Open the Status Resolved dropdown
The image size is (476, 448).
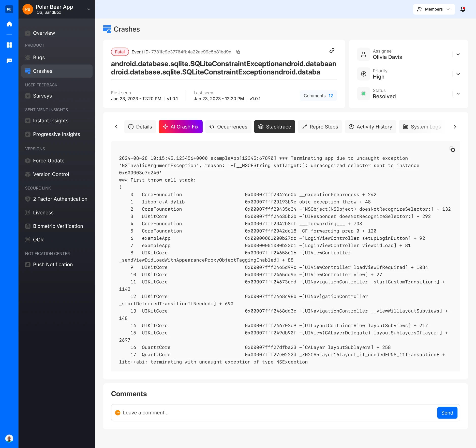458,94
